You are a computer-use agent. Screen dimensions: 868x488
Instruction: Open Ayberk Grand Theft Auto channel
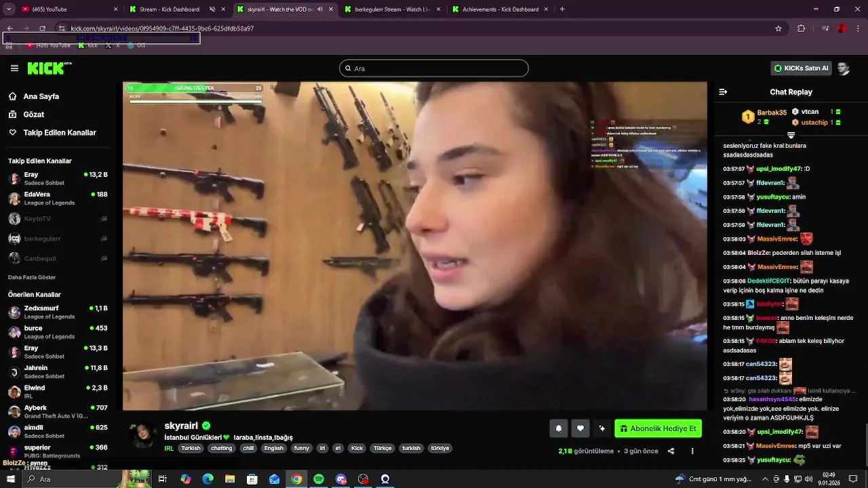[58, 411]
